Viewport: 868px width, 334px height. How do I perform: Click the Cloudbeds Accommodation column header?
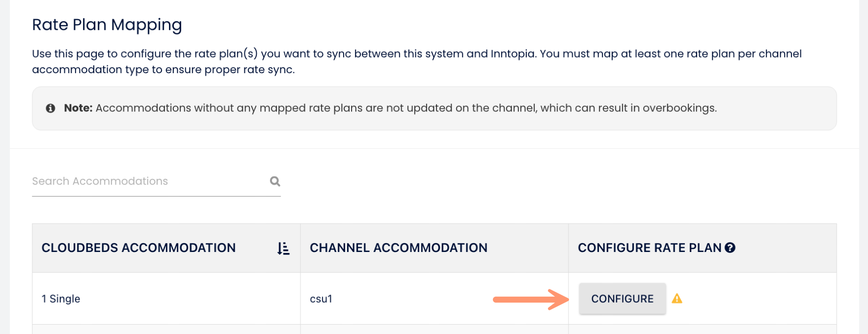[138, 248]
